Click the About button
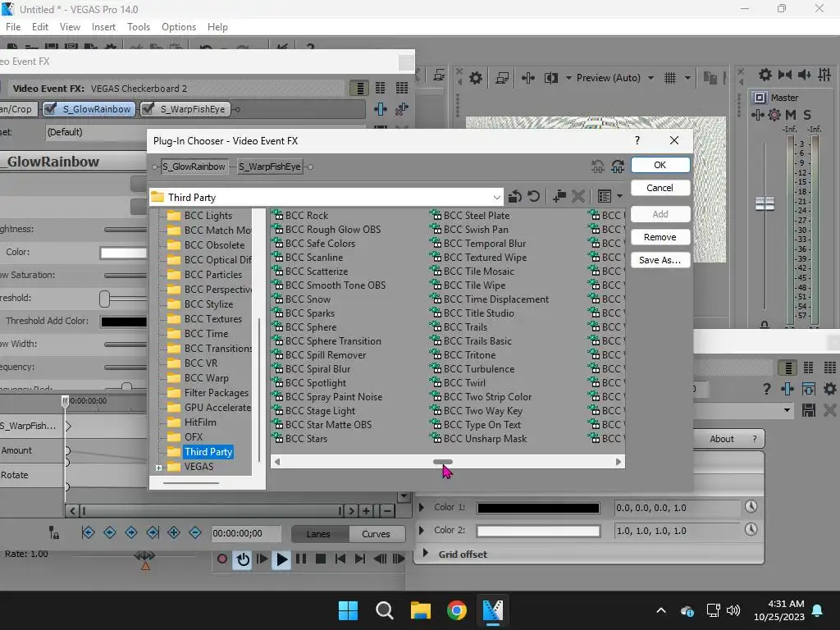840x630 pixels. click(x=722, y=439)
